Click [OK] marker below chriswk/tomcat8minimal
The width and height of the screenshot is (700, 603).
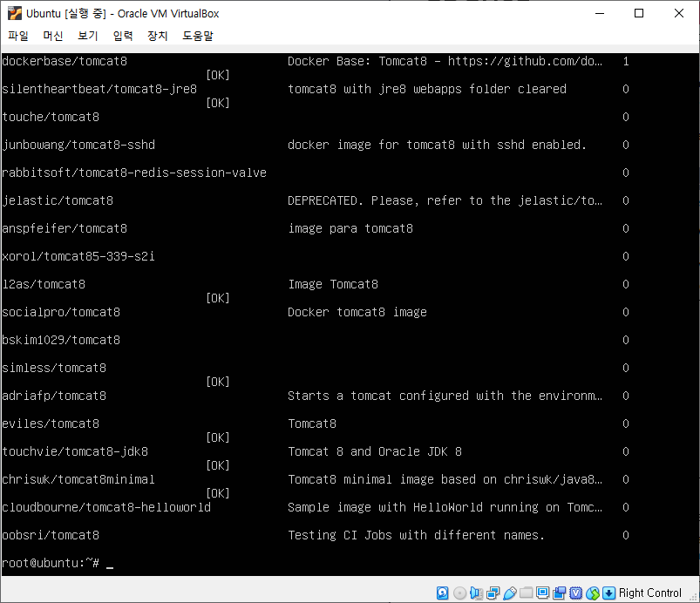click(218, 493)
